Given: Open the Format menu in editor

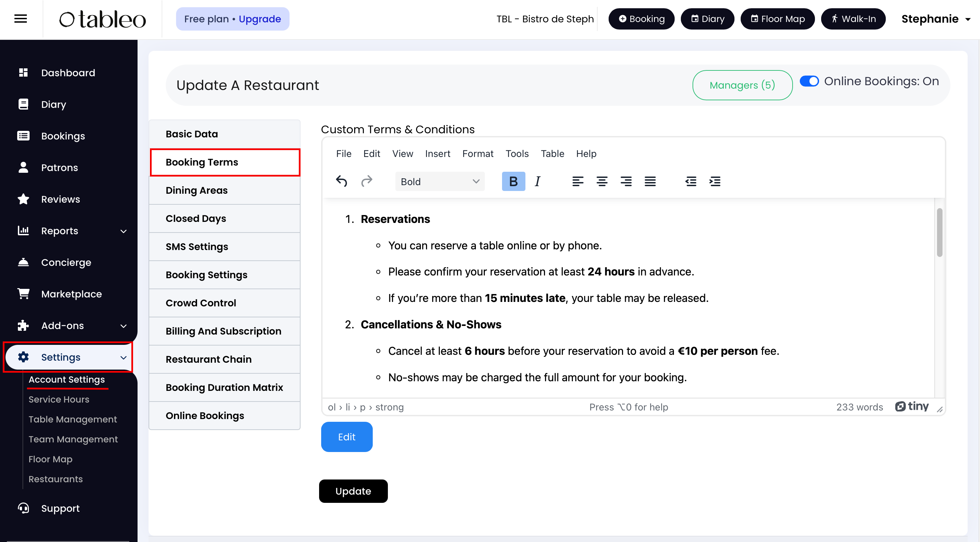Looking at the screenshot, I should point(477,154).
